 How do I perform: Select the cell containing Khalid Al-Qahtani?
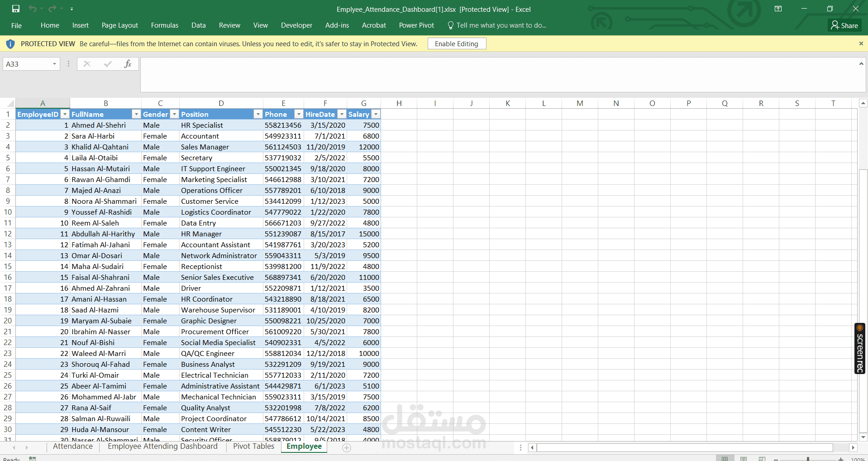coord(105,147)
